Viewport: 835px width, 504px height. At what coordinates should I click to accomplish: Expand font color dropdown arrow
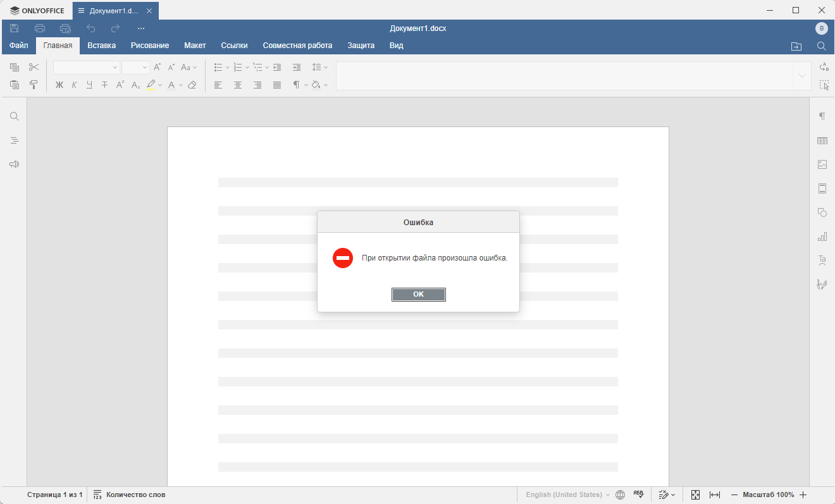point(181,85)
